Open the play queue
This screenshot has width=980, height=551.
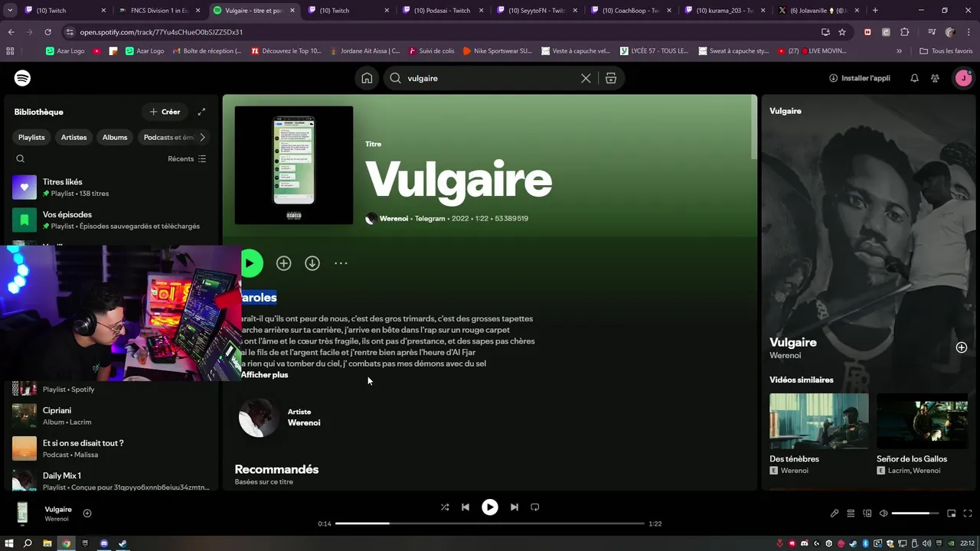pyautogui.click(x=851, y=514)
